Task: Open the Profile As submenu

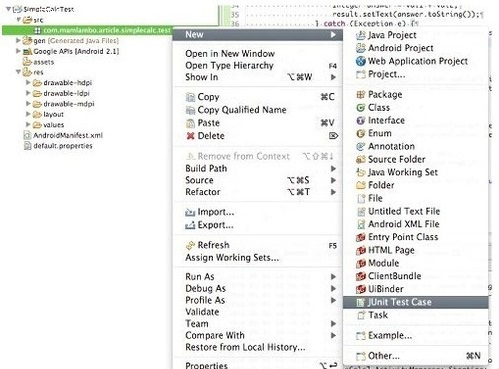Action: 258,300
